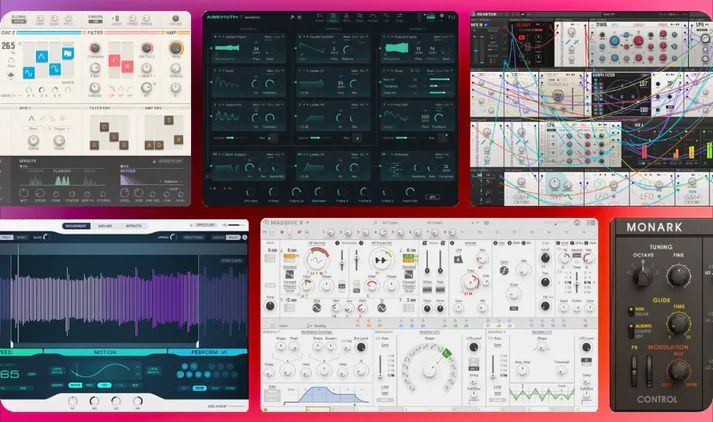
Task: Open the SPEED section tab
Action: [x=21, y=352]
